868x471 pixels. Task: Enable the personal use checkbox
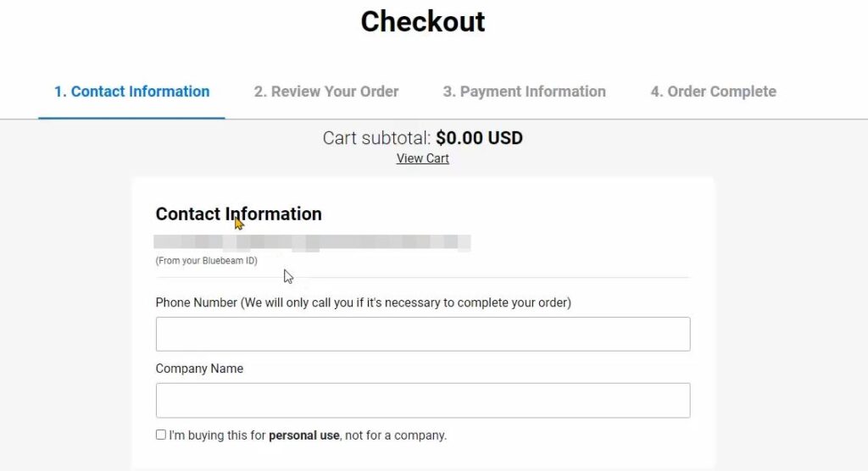tap(161, 435)
